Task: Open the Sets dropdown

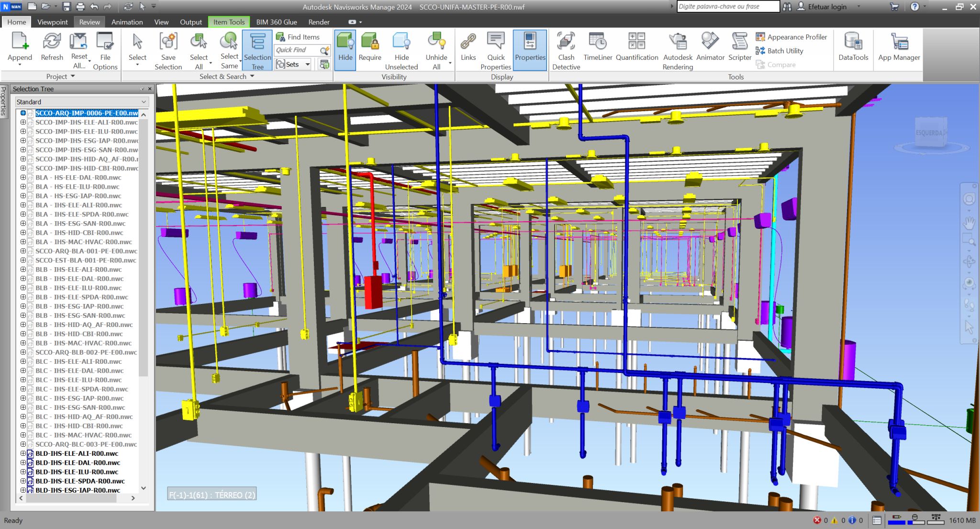Action: click(x=293, y=64)
